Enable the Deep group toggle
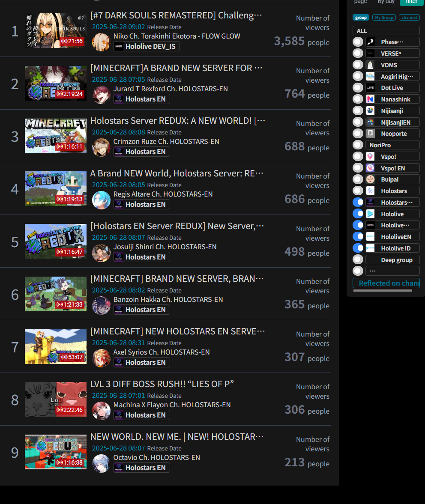 click(x=358, y=260)
